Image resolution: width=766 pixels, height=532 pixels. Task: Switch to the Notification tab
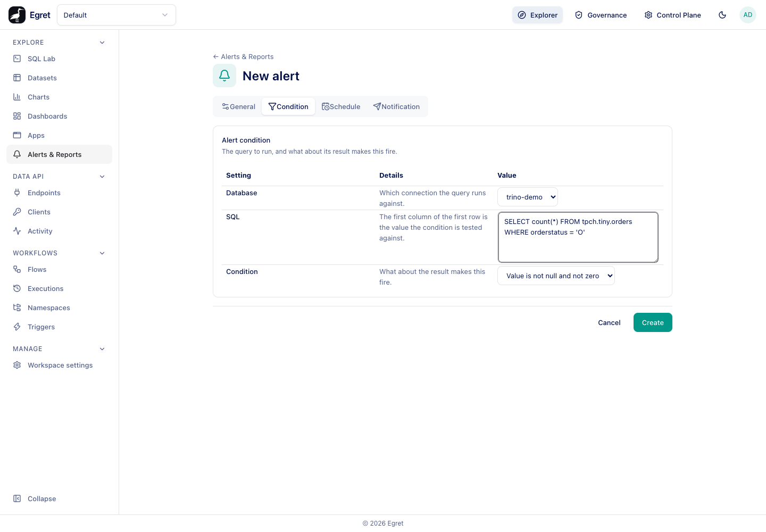396,106
